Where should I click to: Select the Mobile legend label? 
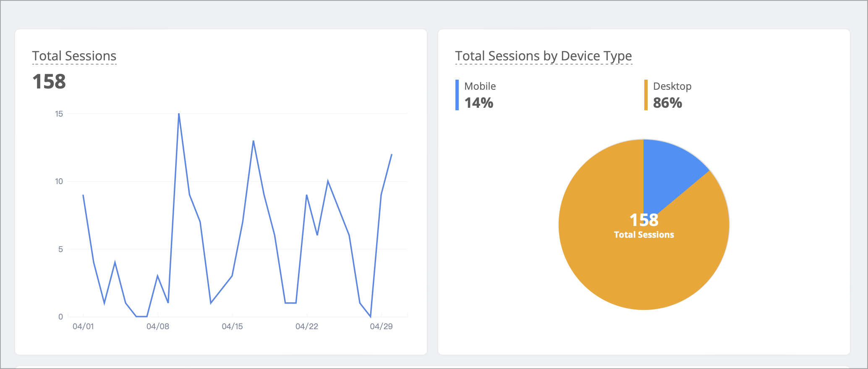click(480, 86)
